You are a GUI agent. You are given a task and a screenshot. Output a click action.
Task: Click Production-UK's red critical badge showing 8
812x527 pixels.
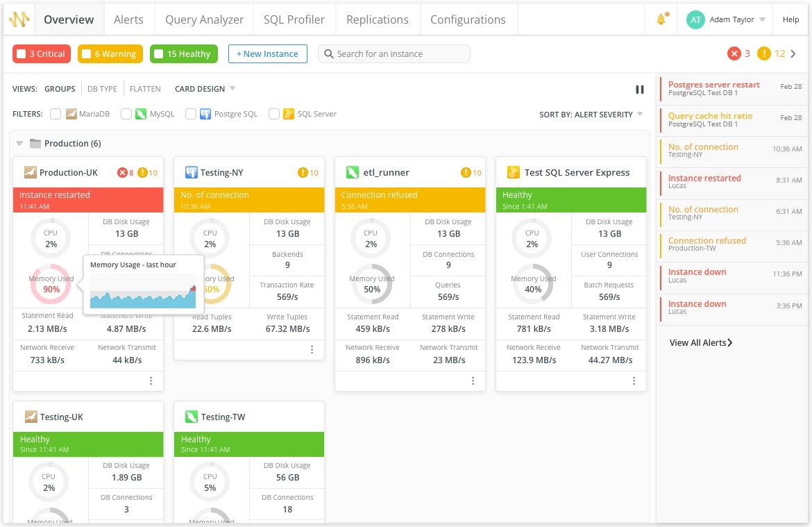coord(126,173)
